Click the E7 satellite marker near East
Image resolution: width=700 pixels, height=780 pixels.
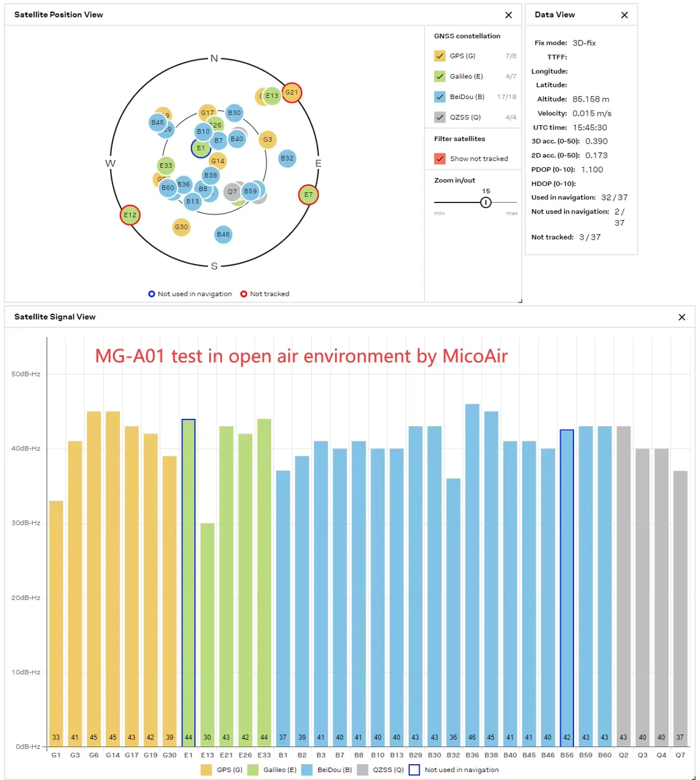pos(308,195)
